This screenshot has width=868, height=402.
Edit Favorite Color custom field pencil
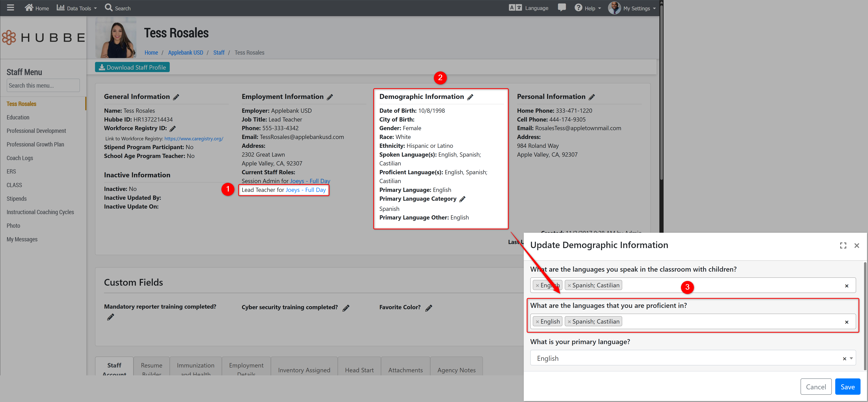pyautogui.click(x=428, y=308)
